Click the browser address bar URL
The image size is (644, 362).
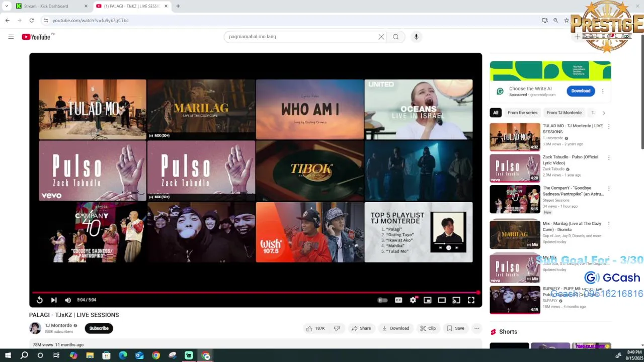(x=91, y=21)
